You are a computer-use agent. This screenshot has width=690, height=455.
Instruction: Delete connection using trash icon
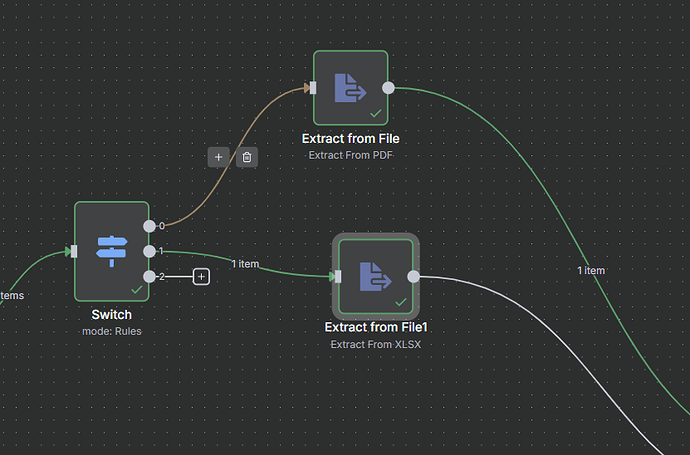(247, 157)
